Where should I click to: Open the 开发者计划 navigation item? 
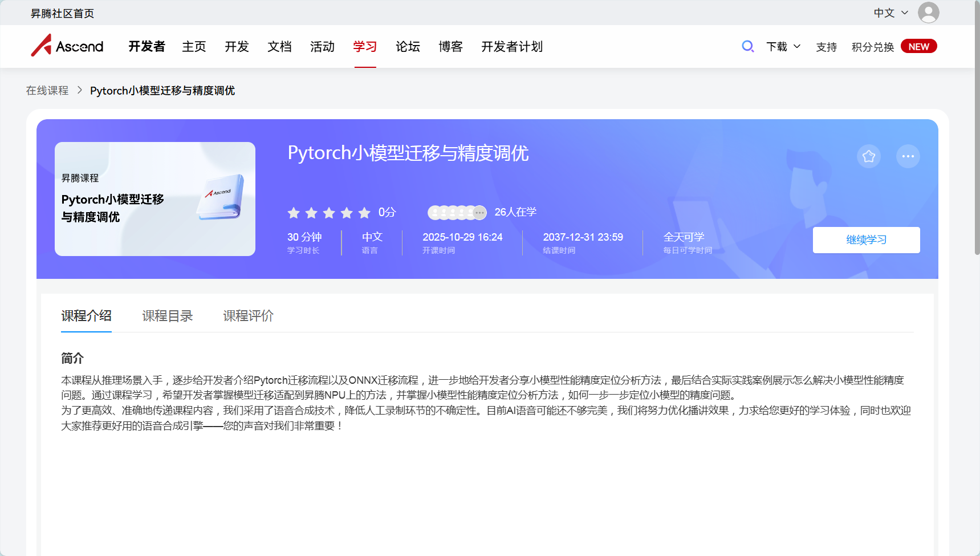coord(511,46)
